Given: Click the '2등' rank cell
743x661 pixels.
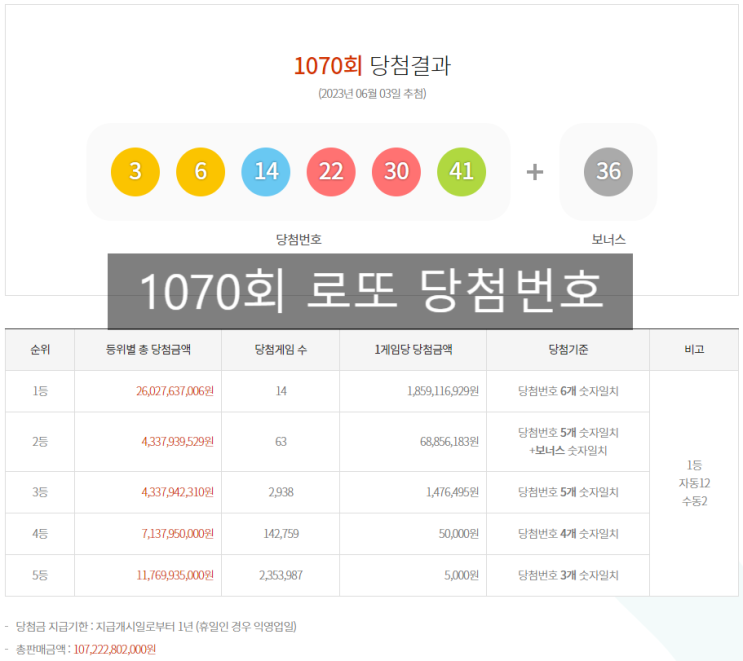Looking at the screenshot, I should point(40,442).
